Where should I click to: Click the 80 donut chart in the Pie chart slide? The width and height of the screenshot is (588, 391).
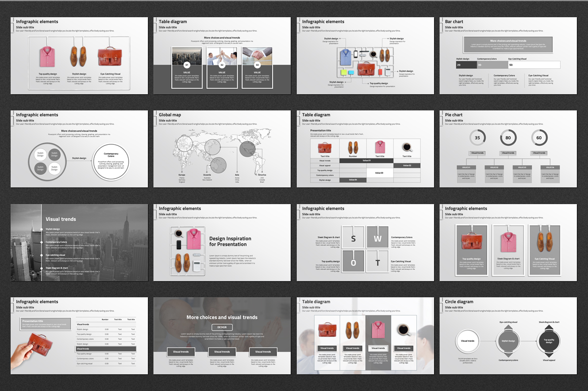pyautogui.click(x=508, y=138)
